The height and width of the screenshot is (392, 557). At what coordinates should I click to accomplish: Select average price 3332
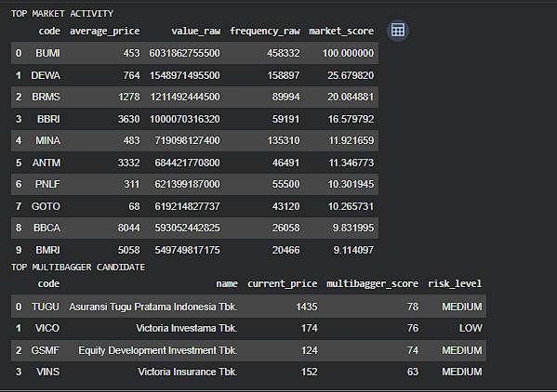coord(128,163)
